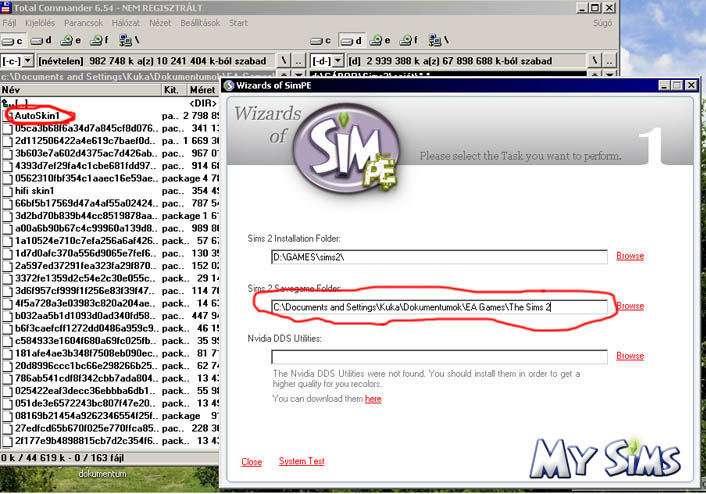Click file icon beside 1d7d0afc370a556d9065e7fef6
This screenshot has width=706, height=494.
[7, 254]
